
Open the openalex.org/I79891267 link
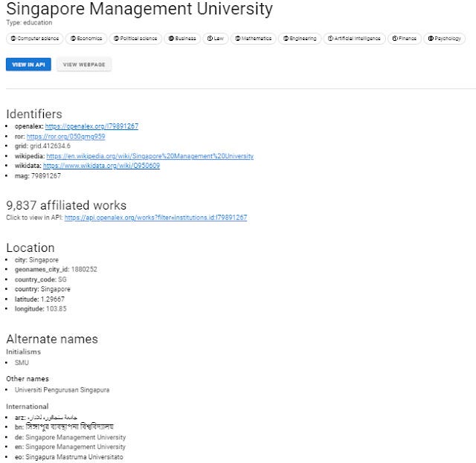pos(91,126)
